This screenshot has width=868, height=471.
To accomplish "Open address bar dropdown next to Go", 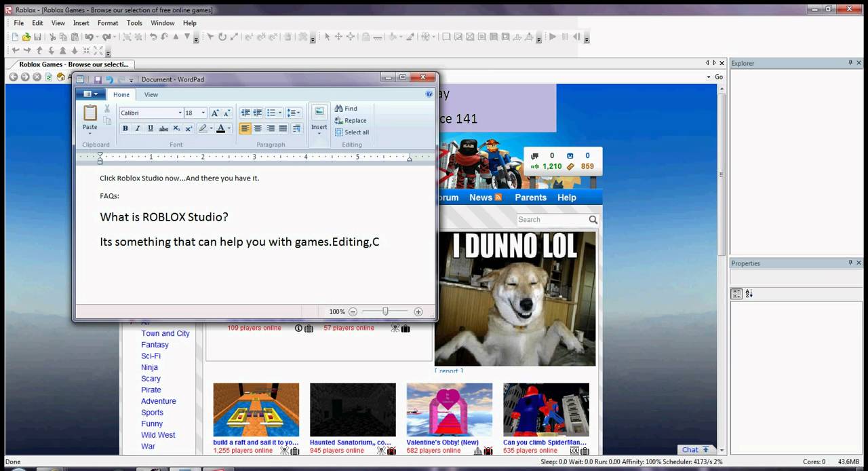I will point(709,77).
